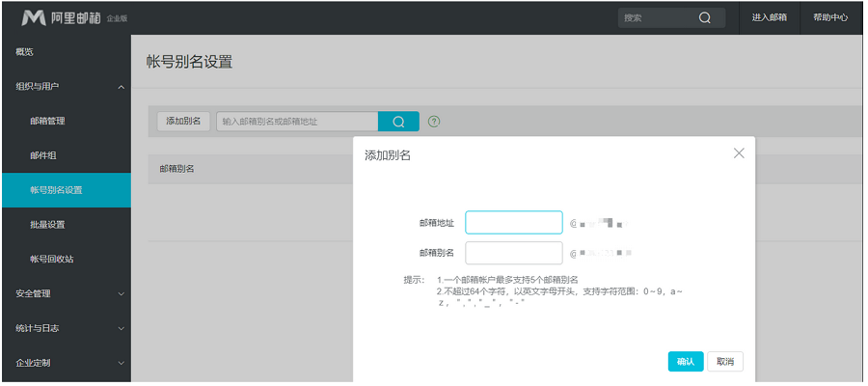Open 帮助中心 in the top bar
The image size is (868, 386).
(829, 17)
